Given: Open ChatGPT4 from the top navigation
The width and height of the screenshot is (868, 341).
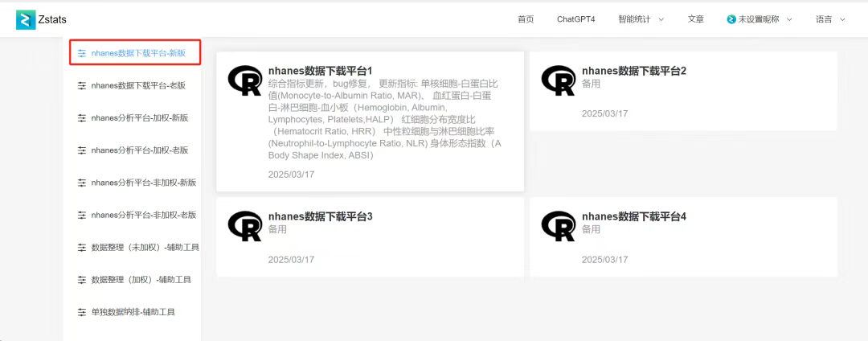Looking at the screenshot, I should click(575, 19).
